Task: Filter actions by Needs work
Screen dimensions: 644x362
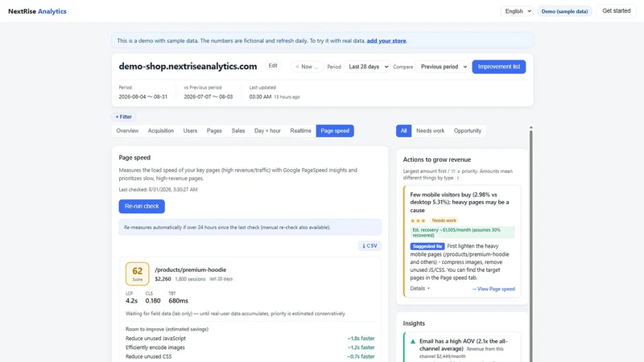Action: point(430,130)
